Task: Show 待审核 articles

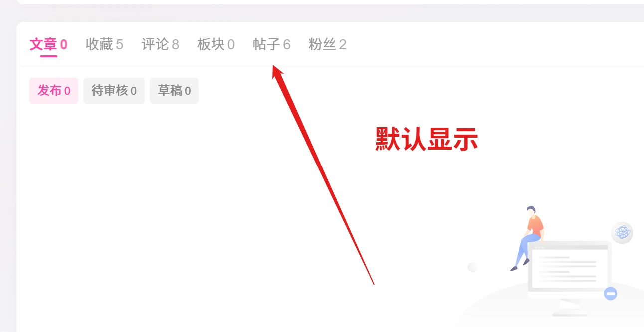Action: pos(114,91)
